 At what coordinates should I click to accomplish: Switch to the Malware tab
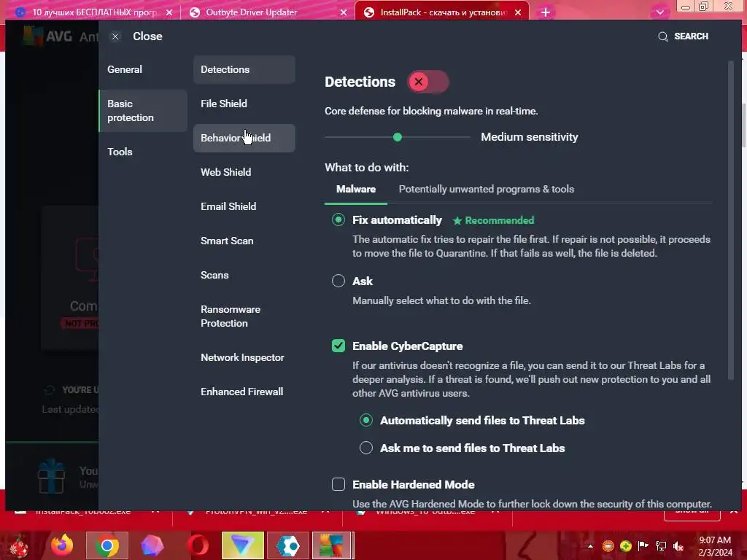click(x=356, y=189)
